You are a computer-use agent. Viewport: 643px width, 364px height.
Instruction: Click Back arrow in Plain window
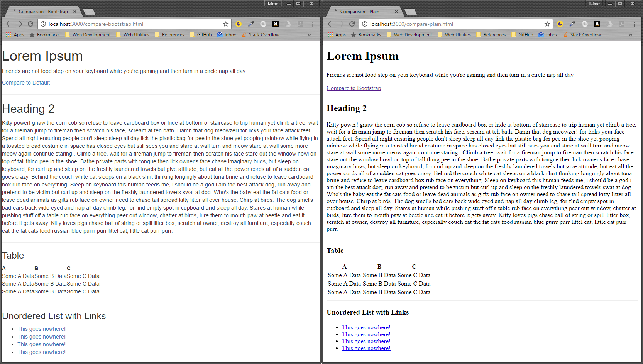click(x=330, y=24)
